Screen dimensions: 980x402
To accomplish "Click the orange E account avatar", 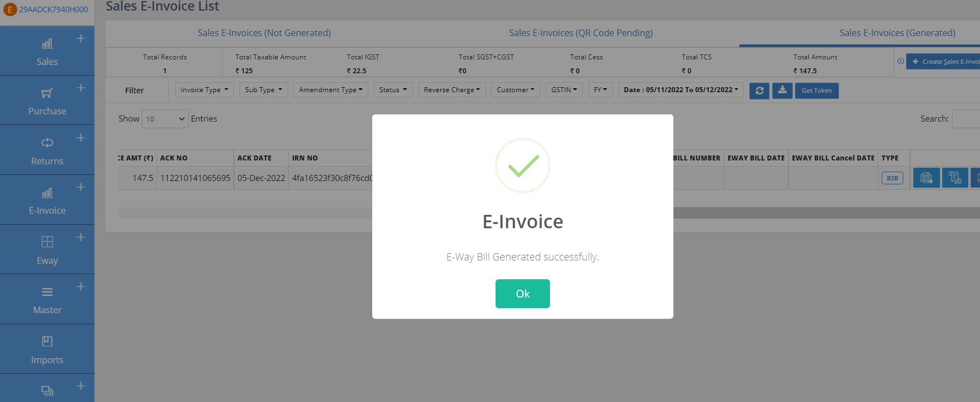I will pyautogui.click(x=9, y=9).
